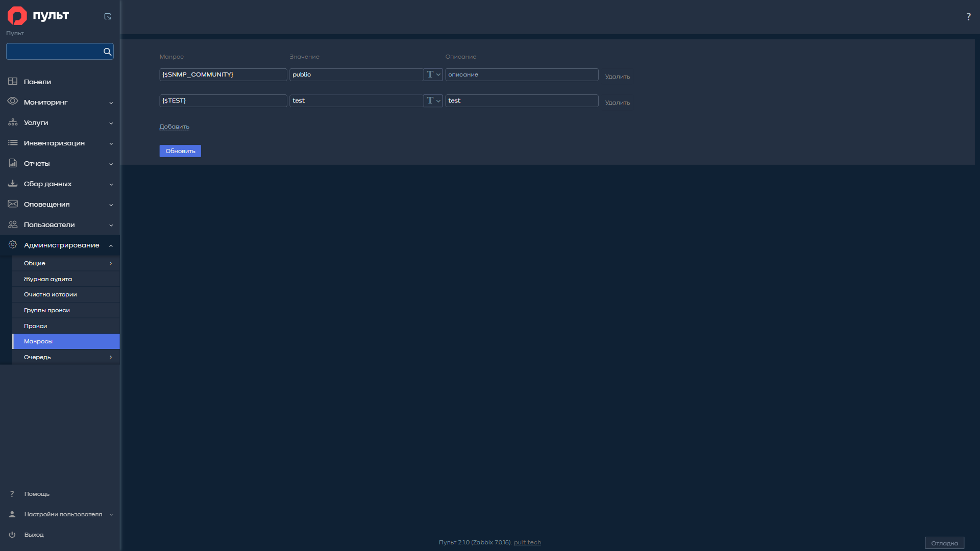Click the search magnifier icon

click(x=107, y=52)
